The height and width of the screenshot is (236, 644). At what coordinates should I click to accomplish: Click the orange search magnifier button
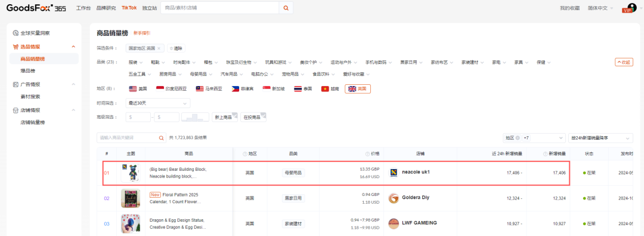[286, 8]
